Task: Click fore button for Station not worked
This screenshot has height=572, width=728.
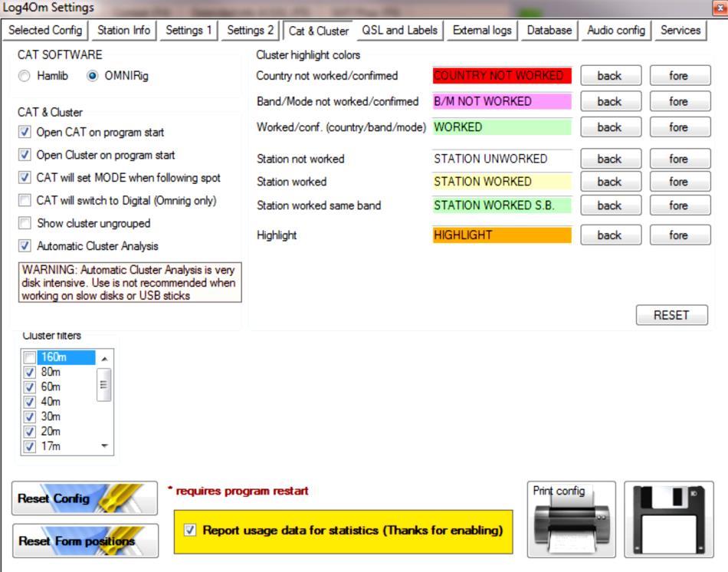Action: tap(680, 159)
